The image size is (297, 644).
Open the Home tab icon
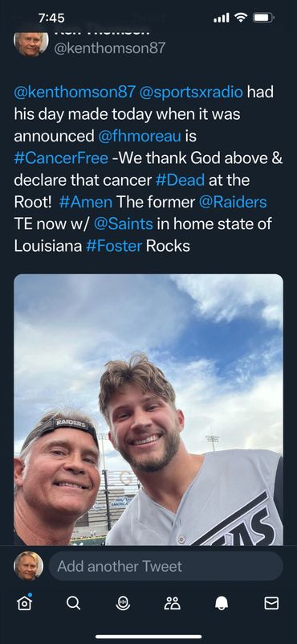click(x=24, y=602)
